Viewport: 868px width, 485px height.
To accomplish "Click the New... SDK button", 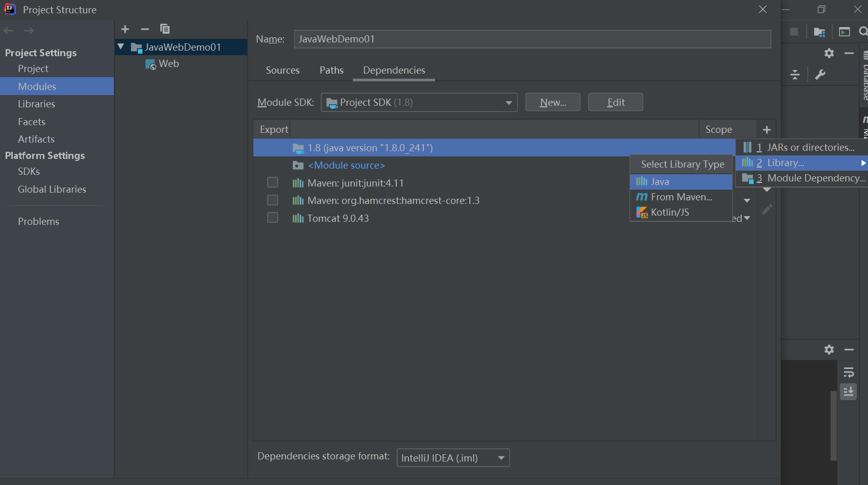I will [x=552, y=102].
